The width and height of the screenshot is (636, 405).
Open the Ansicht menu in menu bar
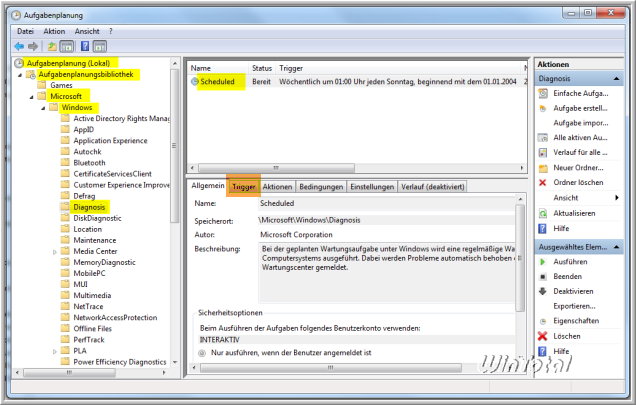87,31
